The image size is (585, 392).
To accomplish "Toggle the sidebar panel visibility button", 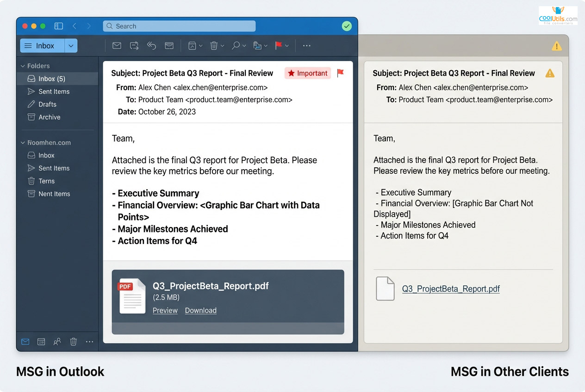I will click(x=58, y=26).
